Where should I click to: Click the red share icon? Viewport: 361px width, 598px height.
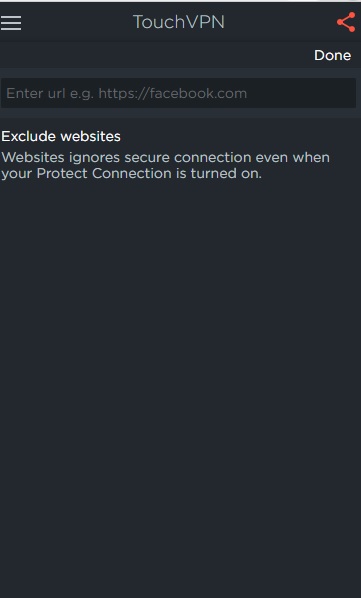(x=346, y=22)
